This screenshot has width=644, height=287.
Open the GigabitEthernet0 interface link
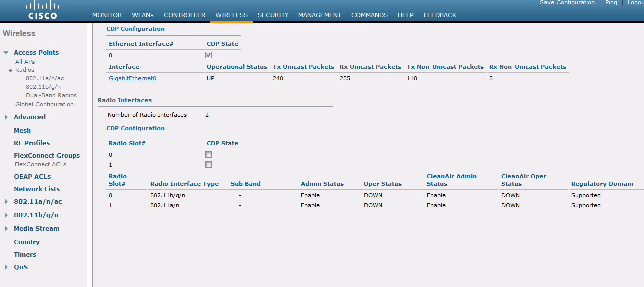point(132,78)
